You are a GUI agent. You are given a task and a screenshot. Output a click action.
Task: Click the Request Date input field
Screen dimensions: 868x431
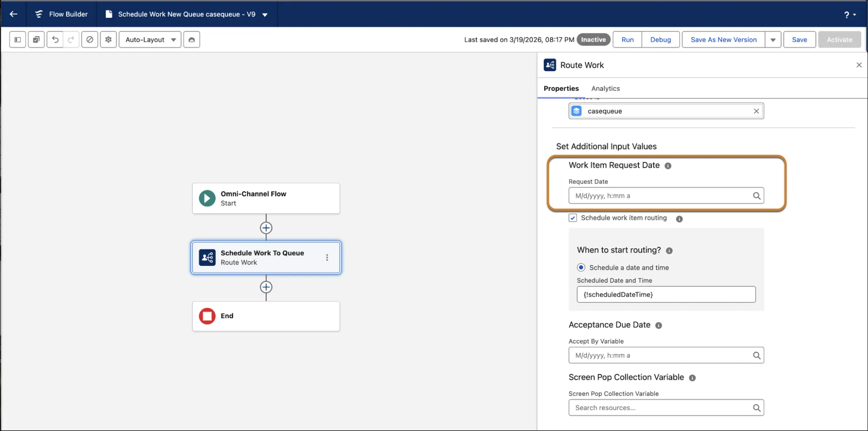660,196
